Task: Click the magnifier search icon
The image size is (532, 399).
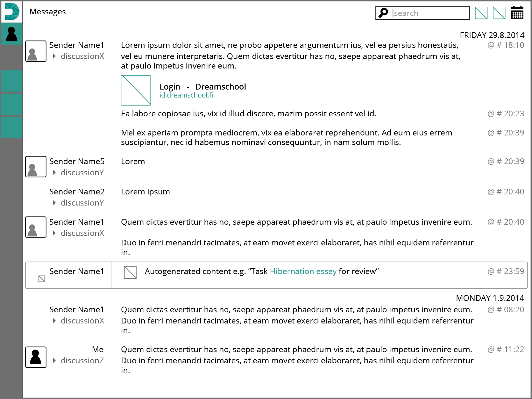Action: tap(383, 13)
